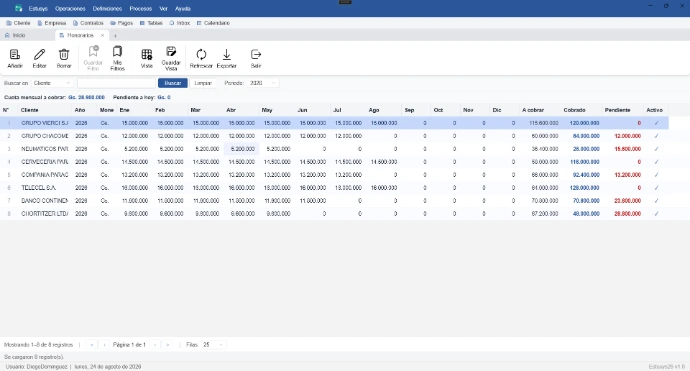Go to next page arrow in pagination

155,345
